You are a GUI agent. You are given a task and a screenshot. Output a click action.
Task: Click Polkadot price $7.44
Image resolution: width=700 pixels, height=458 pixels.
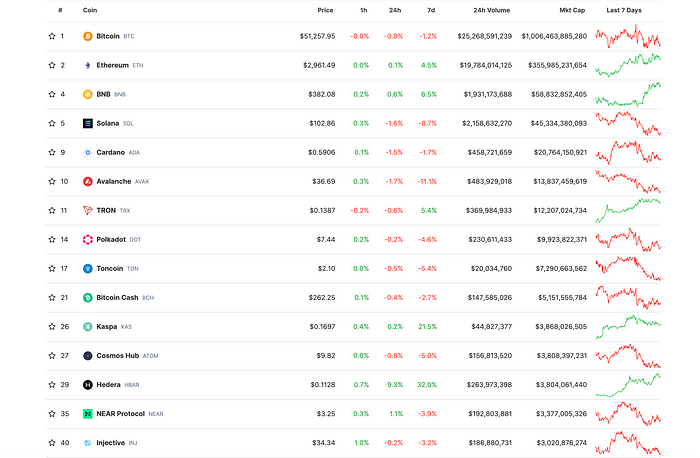click(x=326, y=239)
